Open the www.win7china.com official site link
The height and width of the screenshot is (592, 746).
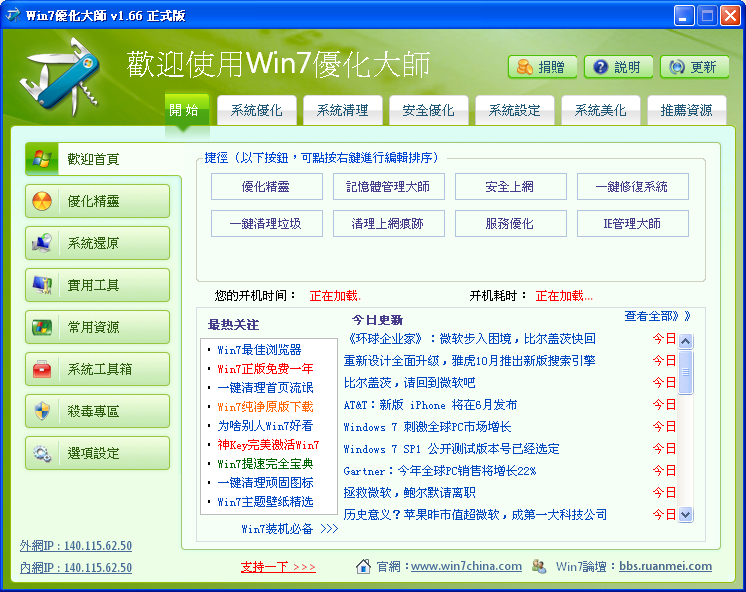(x=466, y=566)
